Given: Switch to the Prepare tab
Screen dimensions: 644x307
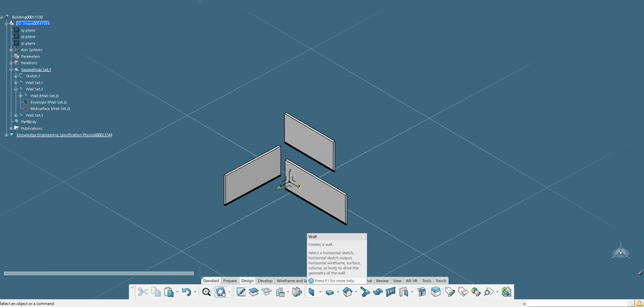Looking at the screenshot, I should click(x=230, y=281).
